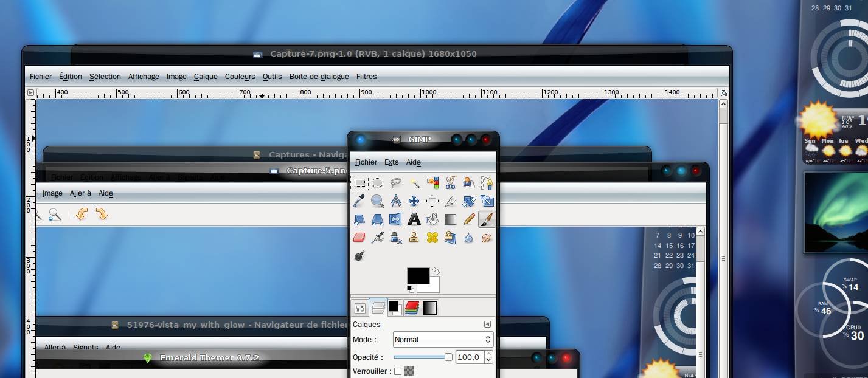Image resolution: width=868 pixels, height=378 pixels.
Task: Click the Opacité spinner arrows
Action: [488, 357]
